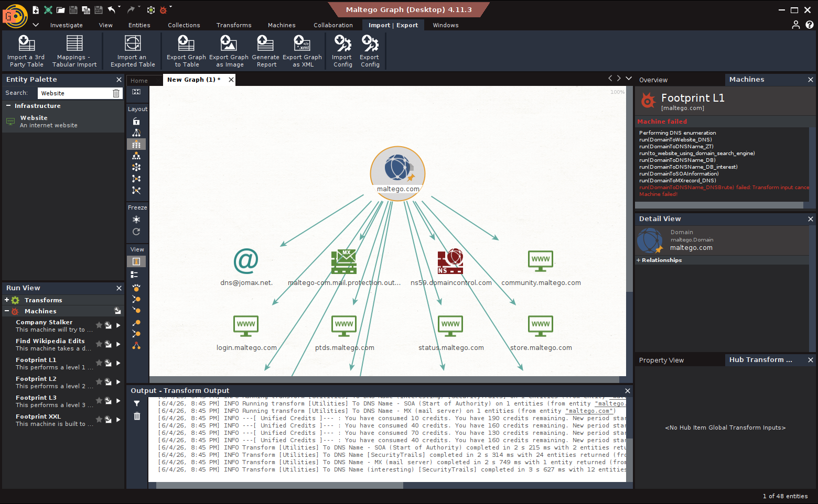Choose Export Graph to Table
This screenshot has height=504, width=818.
click(x=186, y=51)
